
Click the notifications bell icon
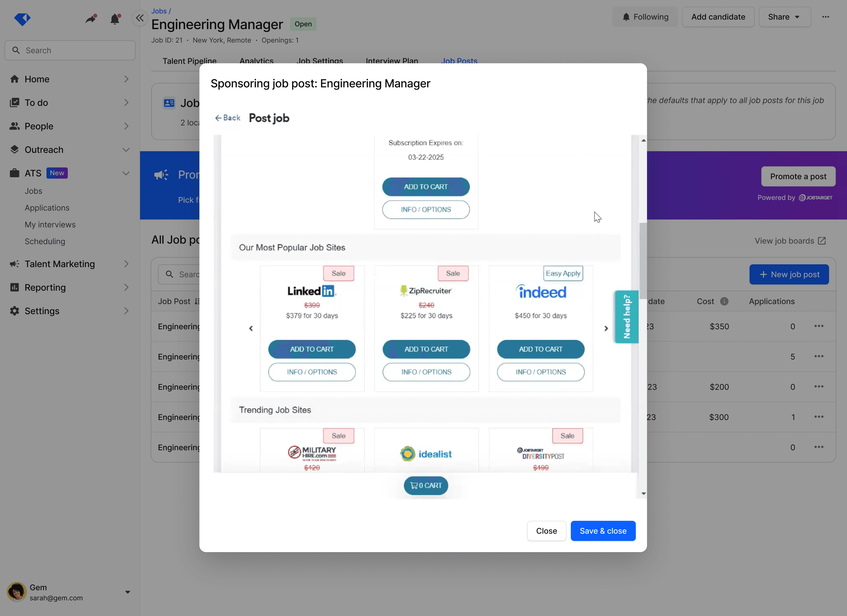click(115, 19)
